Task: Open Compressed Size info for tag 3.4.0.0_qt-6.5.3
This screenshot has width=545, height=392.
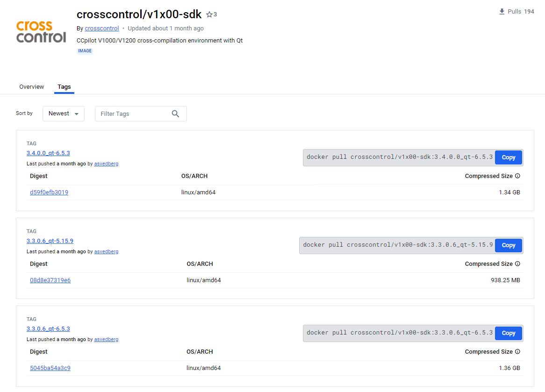Action: (x=518, y=176)
